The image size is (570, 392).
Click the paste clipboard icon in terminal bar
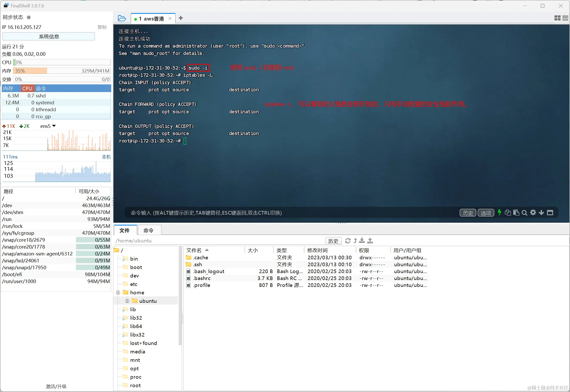(x=516, y=213)
